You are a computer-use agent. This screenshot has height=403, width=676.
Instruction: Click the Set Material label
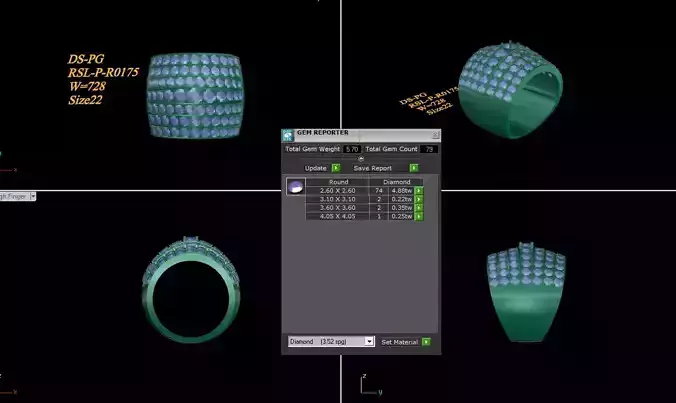click(x=400, y=342)
